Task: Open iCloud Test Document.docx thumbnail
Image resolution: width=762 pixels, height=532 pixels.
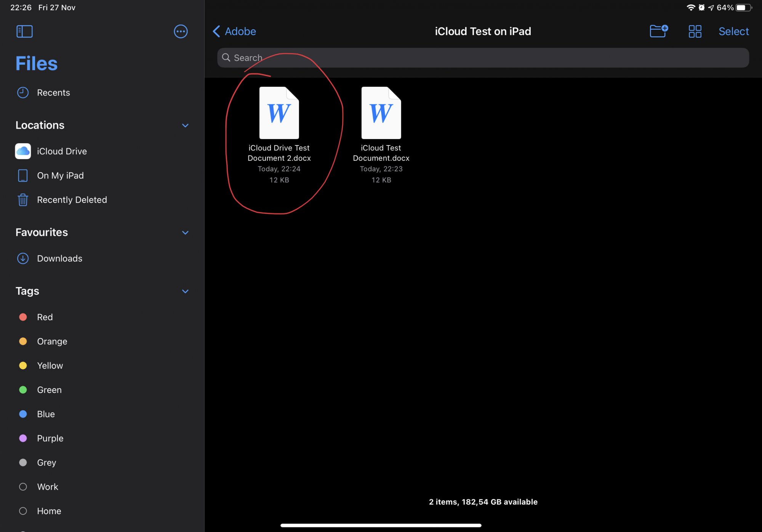Action: point(381,113)
